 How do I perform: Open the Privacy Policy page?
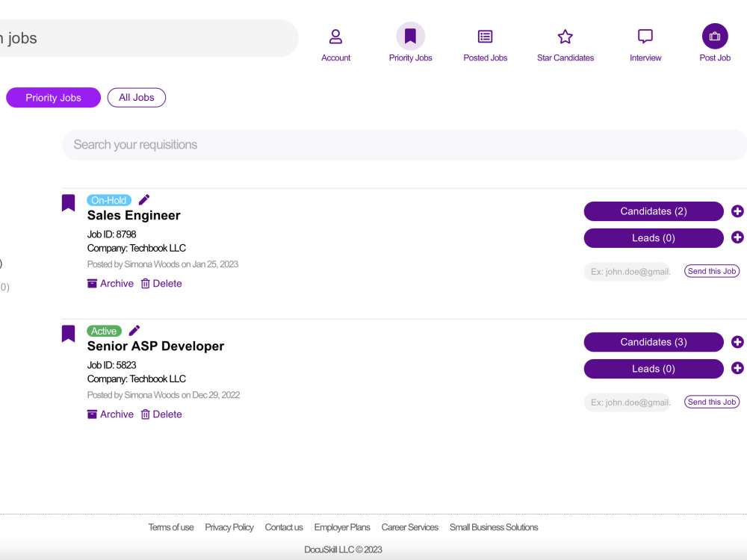tap(229, 527)
